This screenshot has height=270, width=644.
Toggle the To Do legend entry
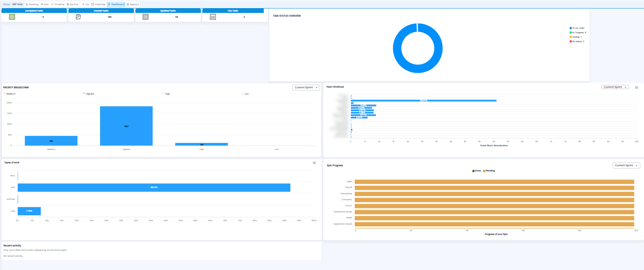click(x=577, y=28)
